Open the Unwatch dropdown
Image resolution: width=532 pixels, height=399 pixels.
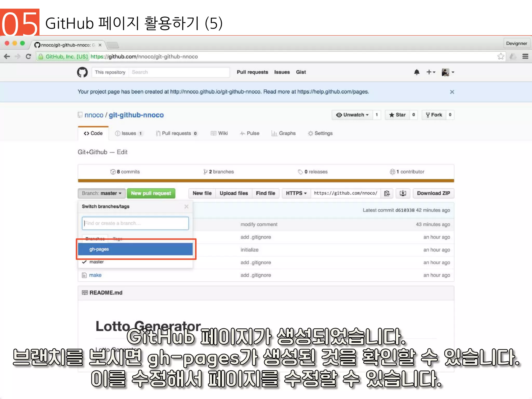[352, 115]
